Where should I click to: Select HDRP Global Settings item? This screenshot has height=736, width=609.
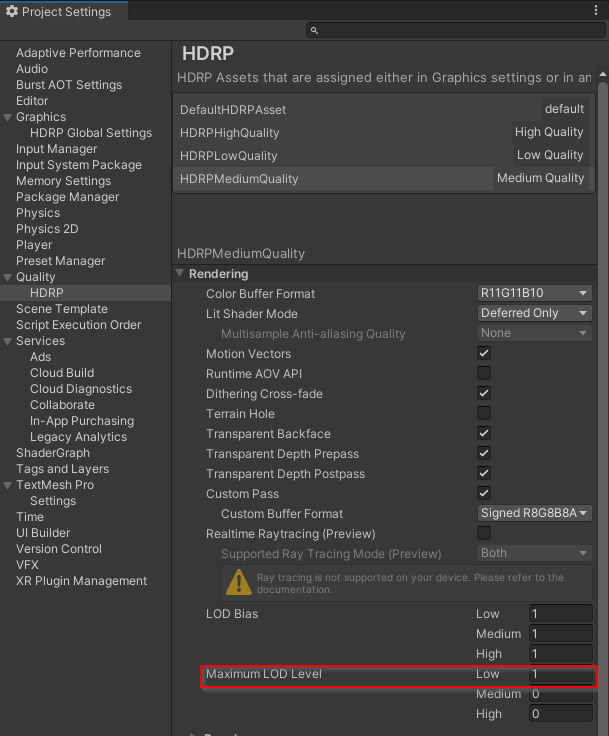pyautogui.click(x=91, y=133)
